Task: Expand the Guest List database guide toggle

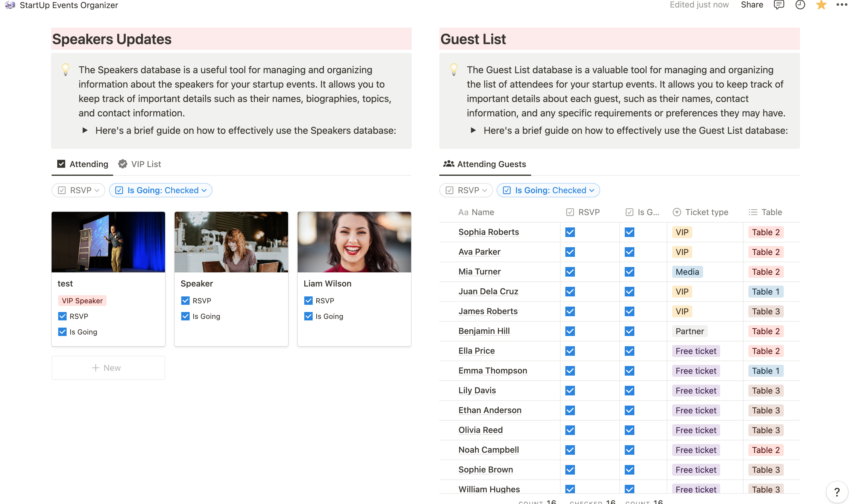Action: (473, 130)
